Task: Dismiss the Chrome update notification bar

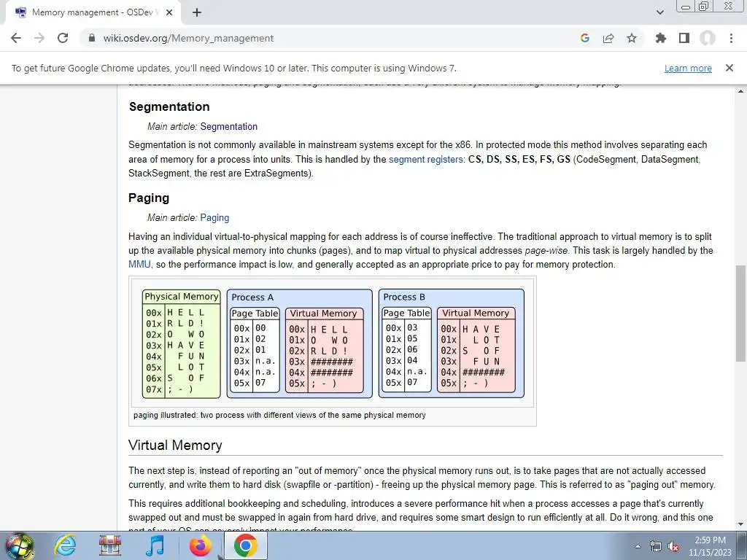Action: point(729,68)
